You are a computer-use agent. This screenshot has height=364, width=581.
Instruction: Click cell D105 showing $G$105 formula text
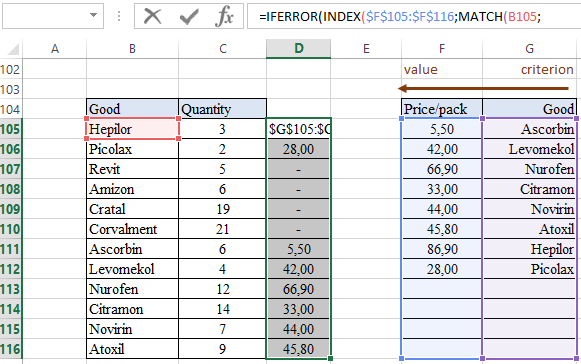click(298, 129)
